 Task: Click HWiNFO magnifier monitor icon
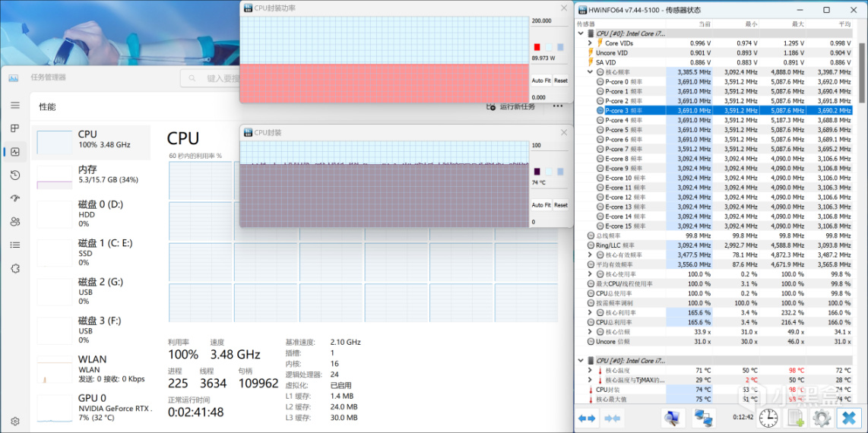click(x=673, y=418)
